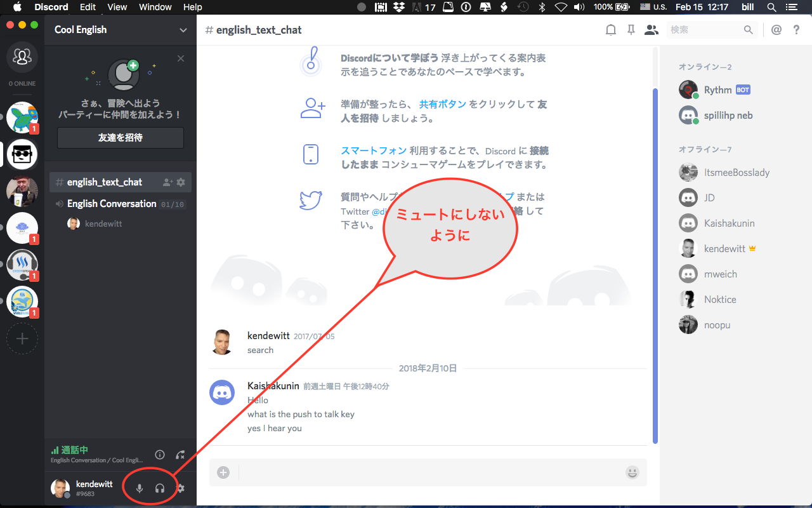Open notification settings bell

tap(610, 30)
